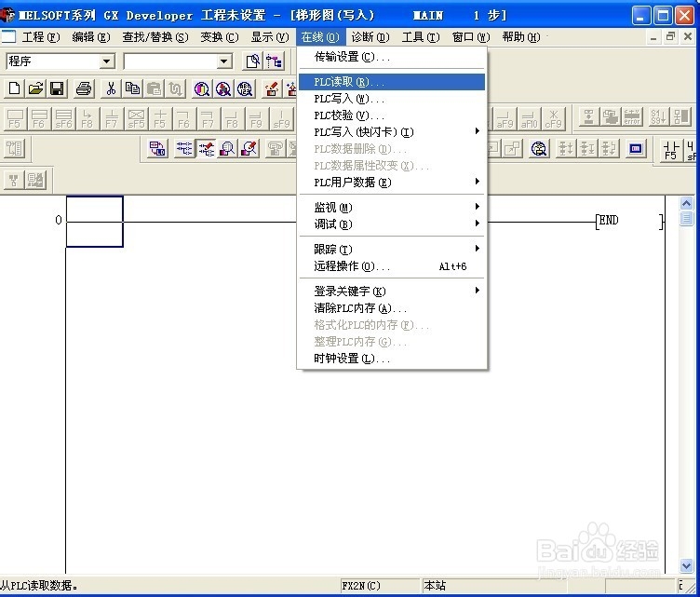Choose 时钟设置 menu entry
This screenshot has width=700, height=597.
(392, 359)
